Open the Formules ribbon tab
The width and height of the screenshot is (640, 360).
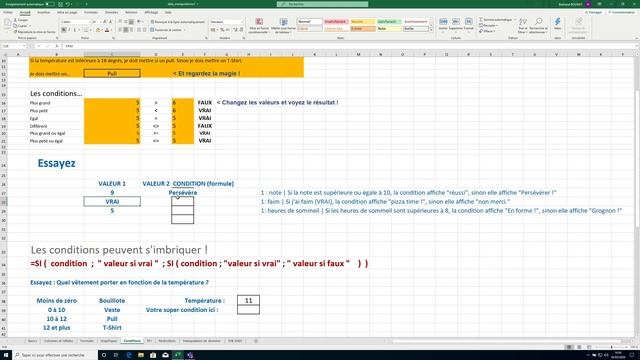click(91, 13)
